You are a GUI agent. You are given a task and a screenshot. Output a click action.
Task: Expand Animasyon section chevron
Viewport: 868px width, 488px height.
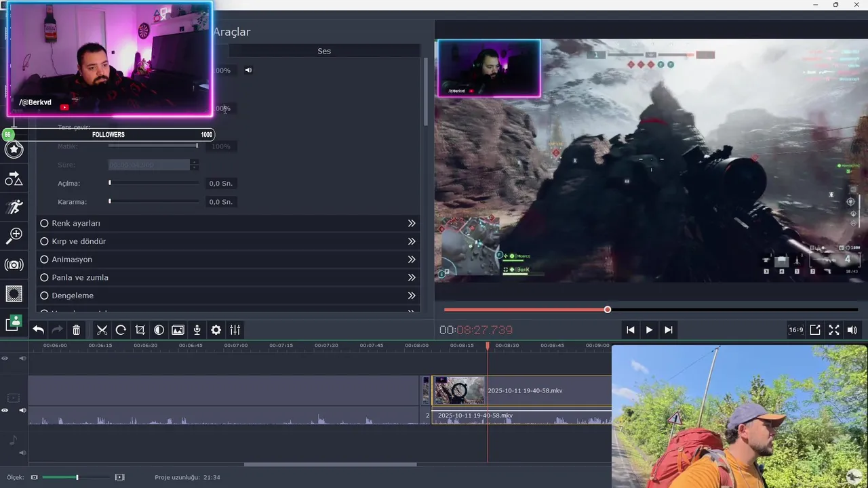point(412,260)
